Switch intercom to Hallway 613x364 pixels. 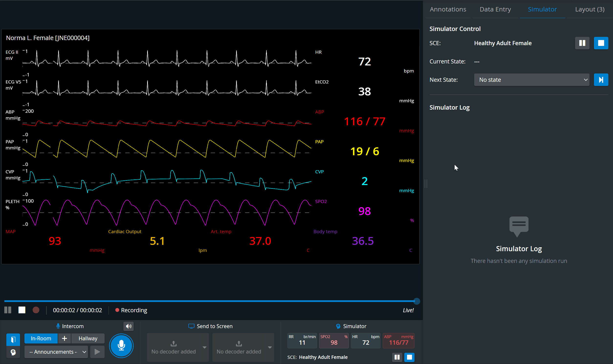pos(88,339)
